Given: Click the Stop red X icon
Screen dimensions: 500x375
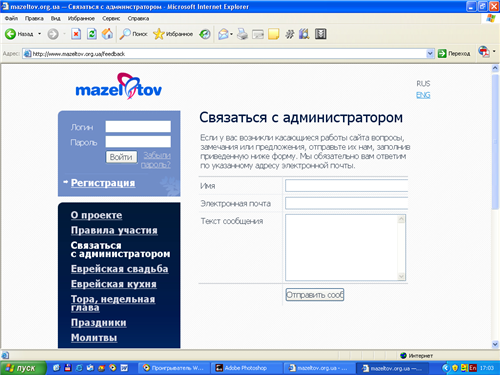Looking at the screenshot, I should click(x=76, y=34).
